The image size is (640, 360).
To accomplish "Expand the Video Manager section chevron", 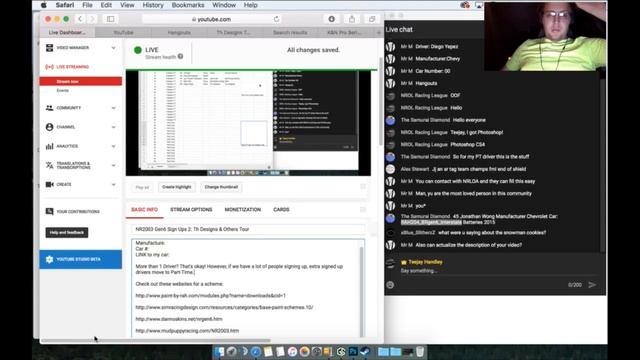I will pos(113,48).
